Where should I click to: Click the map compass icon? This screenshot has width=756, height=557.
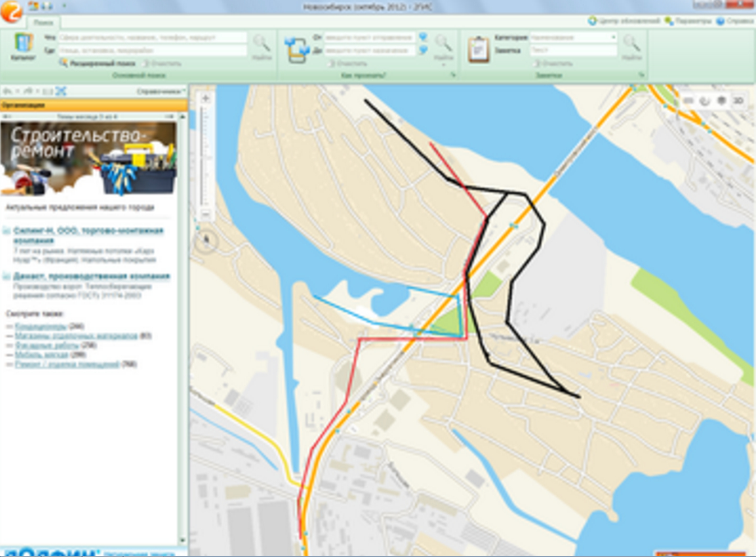207,241
